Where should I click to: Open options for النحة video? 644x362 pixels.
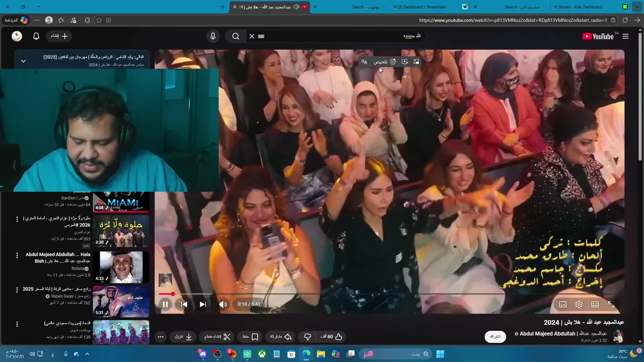coord(17,324)
